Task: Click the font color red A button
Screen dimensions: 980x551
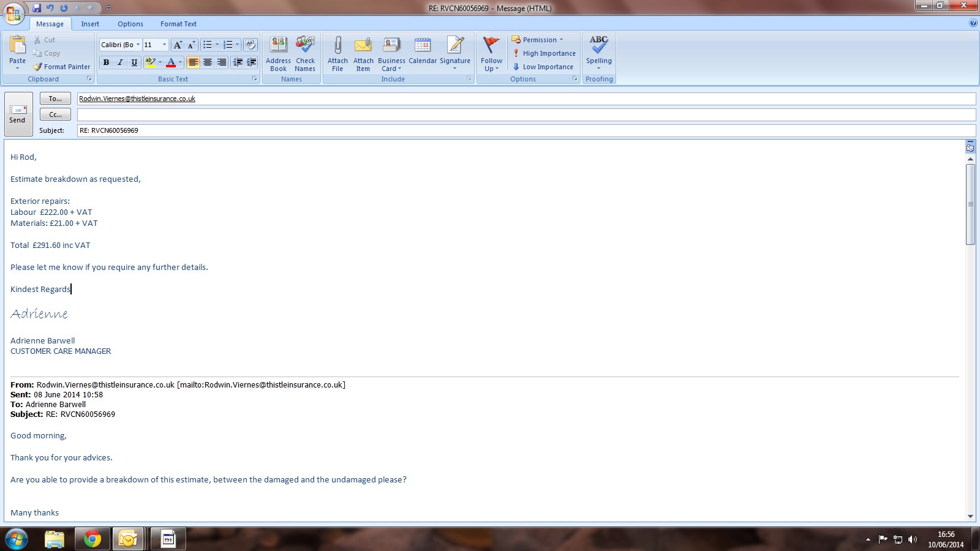Action: 171,62
